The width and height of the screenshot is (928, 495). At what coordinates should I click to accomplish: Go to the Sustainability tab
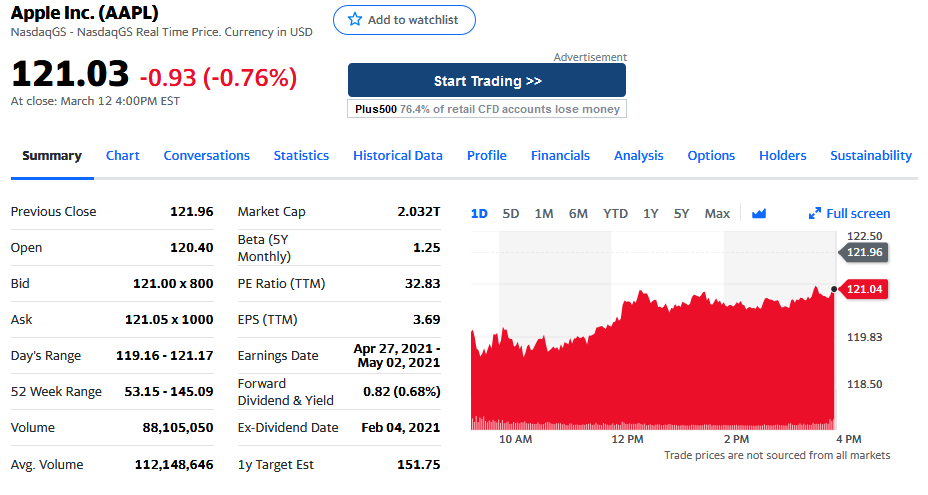pyautogui.click(x=870, y=155)
